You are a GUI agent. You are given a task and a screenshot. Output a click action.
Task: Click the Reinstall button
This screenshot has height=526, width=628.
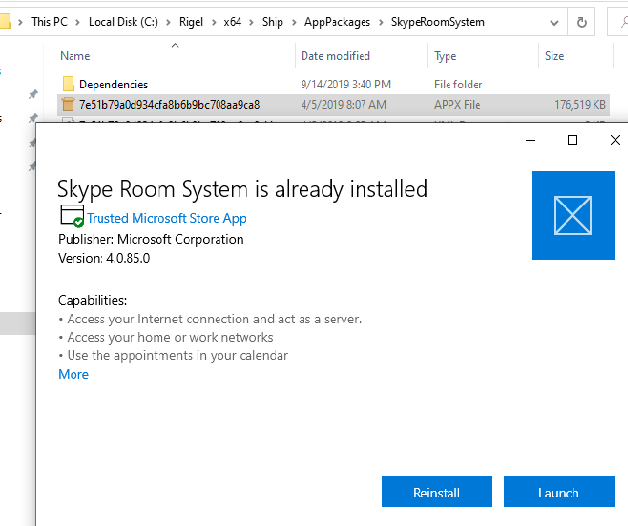point(437,492)
